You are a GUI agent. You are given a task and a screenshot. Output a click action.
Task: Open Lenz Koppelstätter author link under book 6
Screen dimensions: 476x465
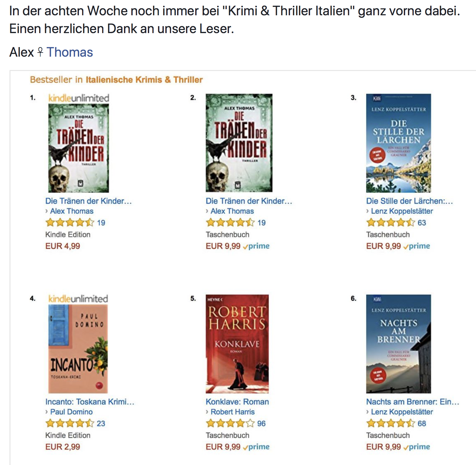point(402,412)
